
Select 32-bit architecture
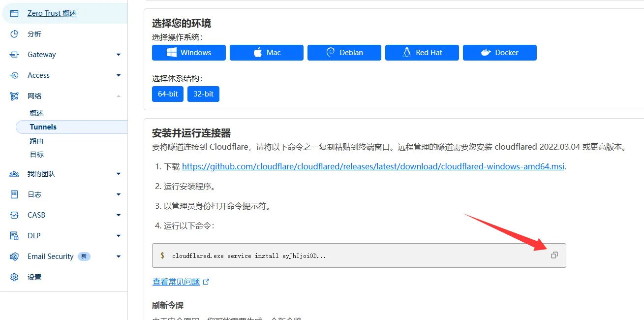click(203, 94)
